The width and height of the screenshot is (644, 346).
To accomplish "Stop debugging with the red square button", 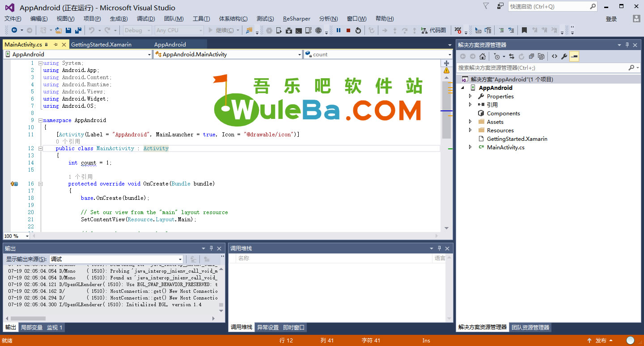I will click(x=348, y=30).
